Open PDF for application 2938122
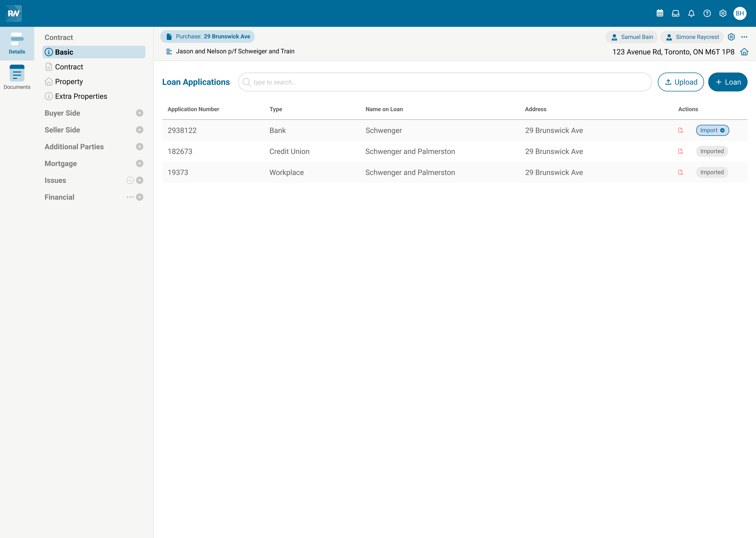This screenshot has width=756, height=538. (x=680, y=130)
